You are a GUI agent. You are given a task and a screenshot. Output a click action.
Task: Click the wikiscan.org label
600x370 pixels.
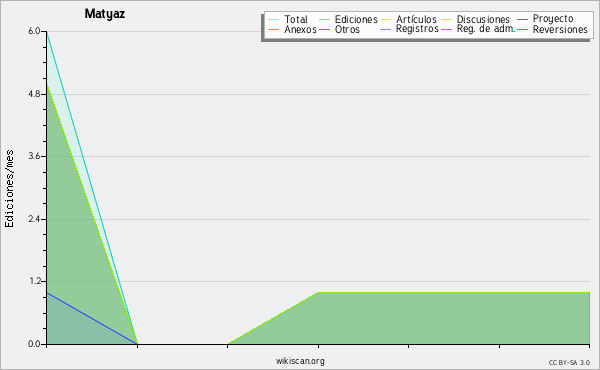coord(300,361)
